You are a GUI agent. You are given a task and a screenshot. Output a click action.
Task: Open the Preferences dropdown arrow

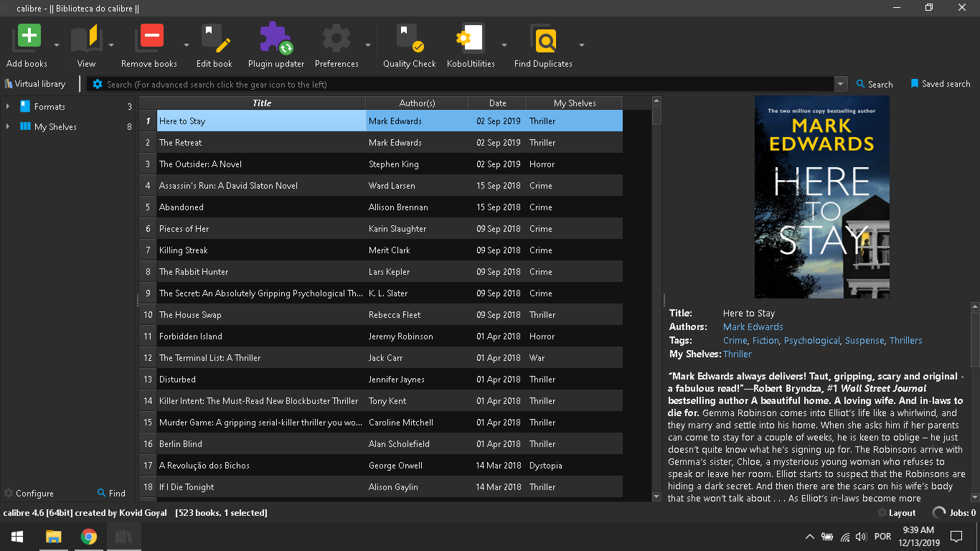click(368, 44)
